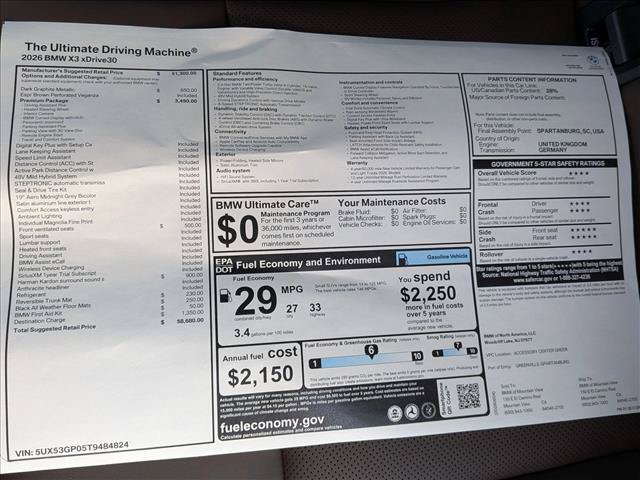Click the Total Suggested Retail Price label

pyautogui.click(x=55, y=328)
